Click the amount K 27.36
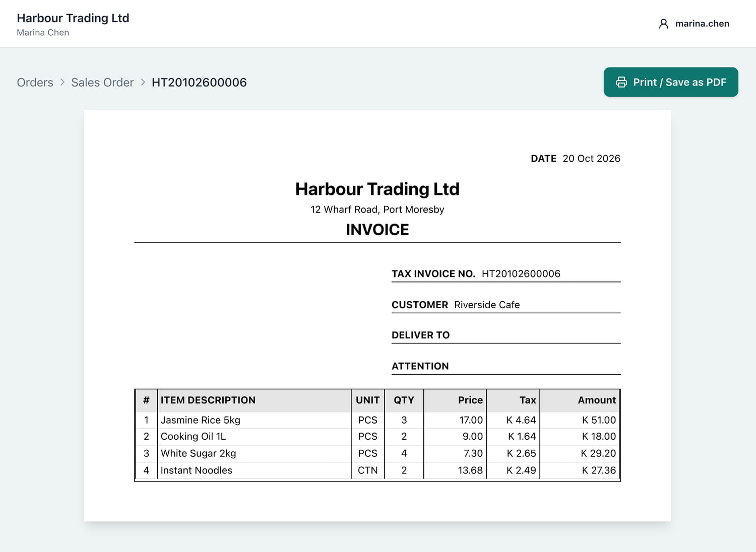The image size is (756, 552). pyautogui.click(x=599, y=470)
